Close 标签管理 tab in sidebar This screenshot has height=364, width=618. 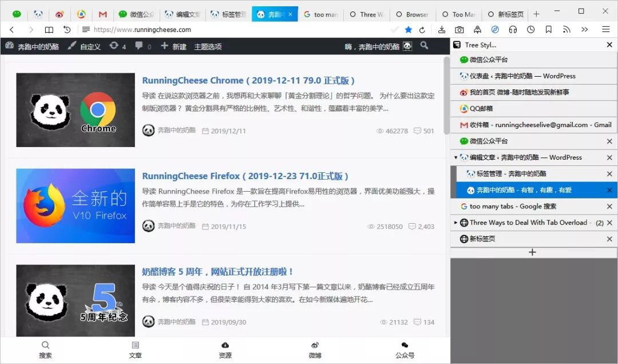pyautogui.click(x=609, y=174)
